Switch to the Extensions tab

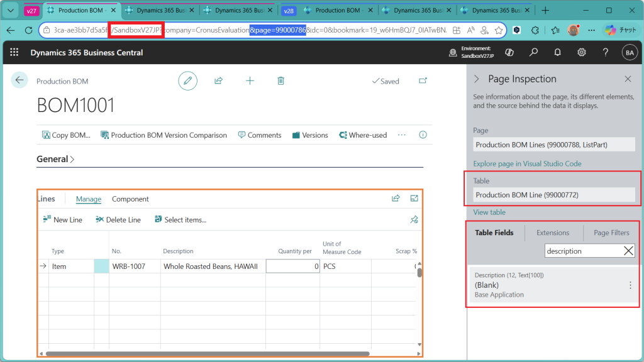click(552, 233)
